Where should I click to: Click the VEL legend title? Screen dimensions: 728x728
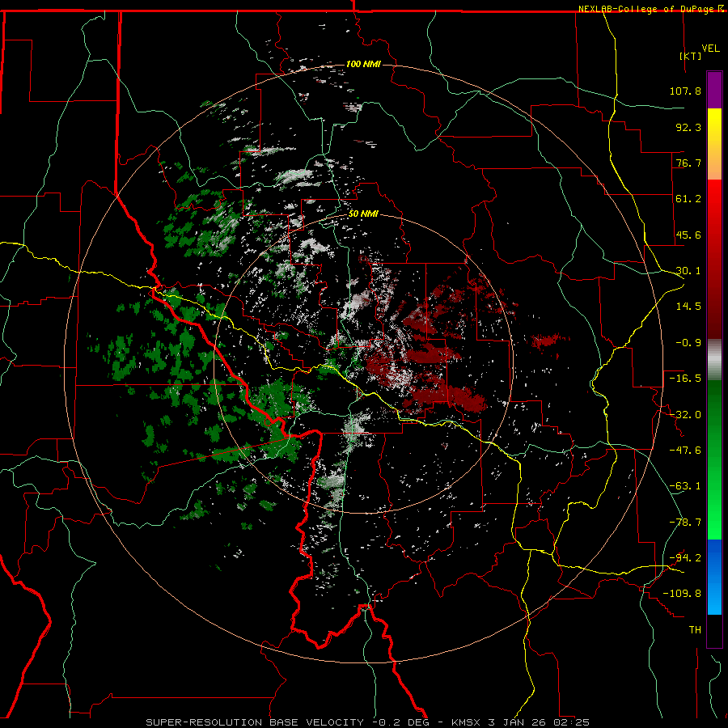pos(710,49)
